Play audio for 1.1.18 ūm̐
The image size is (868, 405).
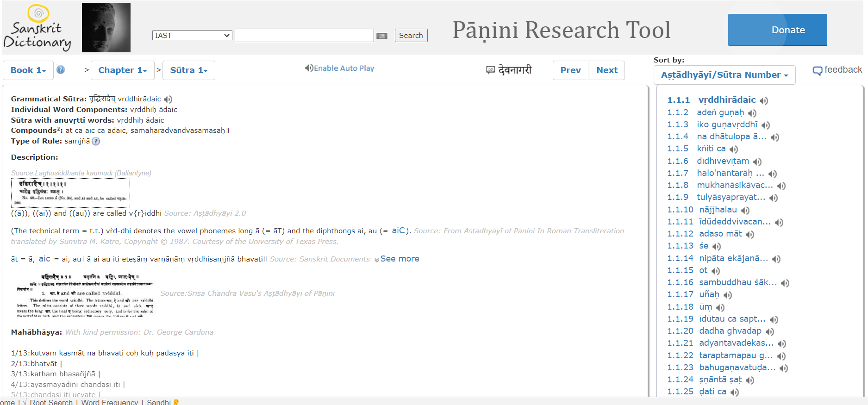pos(720,307)
